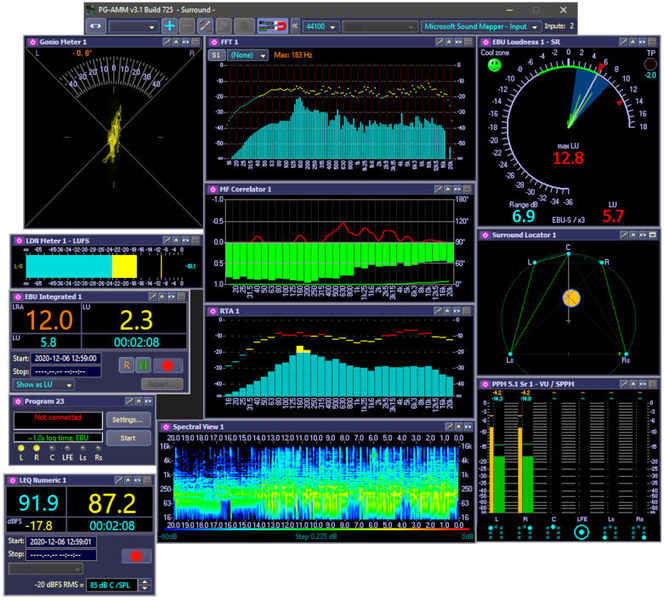Pause EBU Integrated measurement
The image size is (664, 600).
click(x=143, y=365)
